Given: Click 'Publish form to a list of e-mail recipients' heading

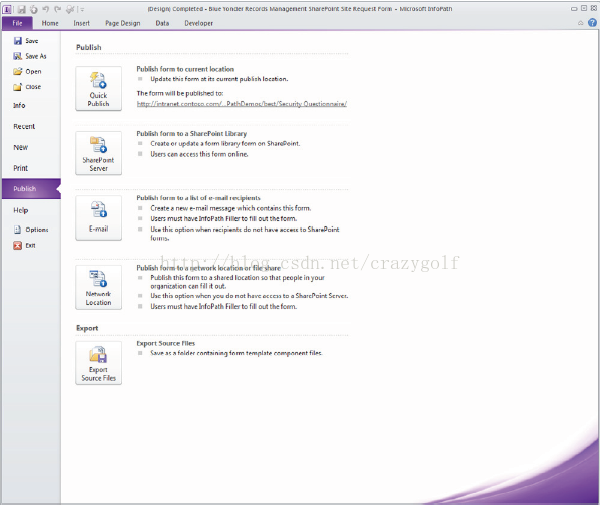Looking at the screenshot, I should point(199,198).
